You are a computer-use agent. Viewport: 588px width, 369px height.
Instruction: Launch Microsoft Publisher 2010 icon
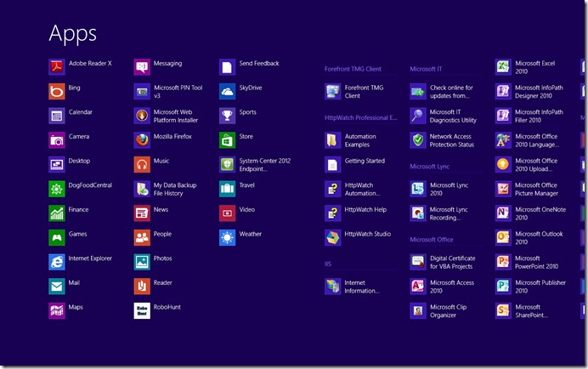click(x=503, y=287)
